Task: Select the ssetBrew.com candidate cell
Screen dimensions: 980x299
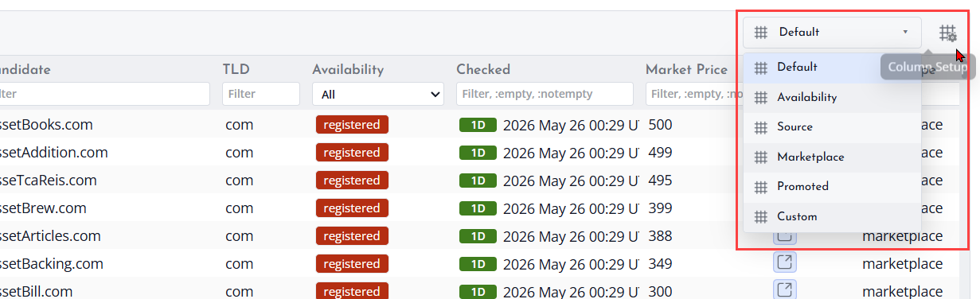Action: pyautogui.click(x=43, y=208)
